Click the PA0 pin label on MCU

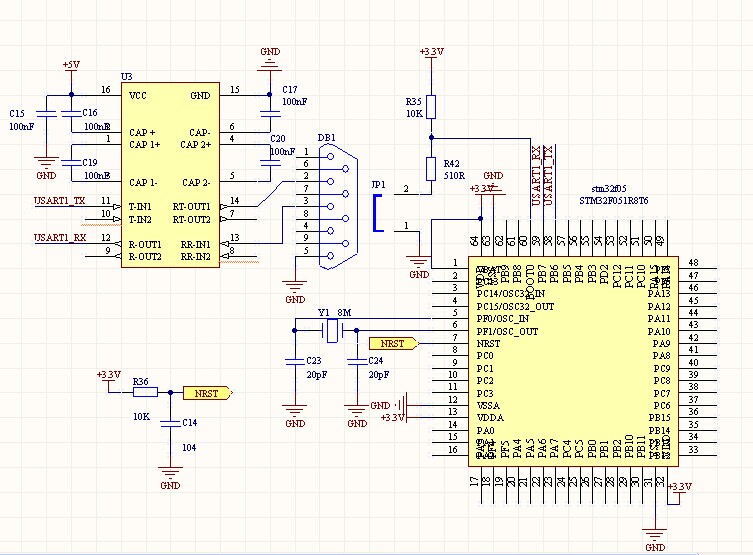pyautogui.click(x=485, y=431)
